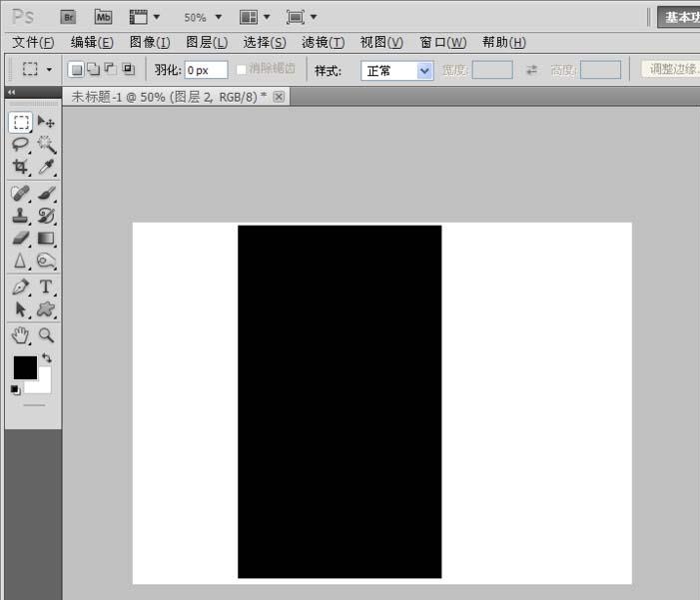Close the 未标题-1 document tab
The height and width of the screenshot is (600, 700).
(279, 96)
